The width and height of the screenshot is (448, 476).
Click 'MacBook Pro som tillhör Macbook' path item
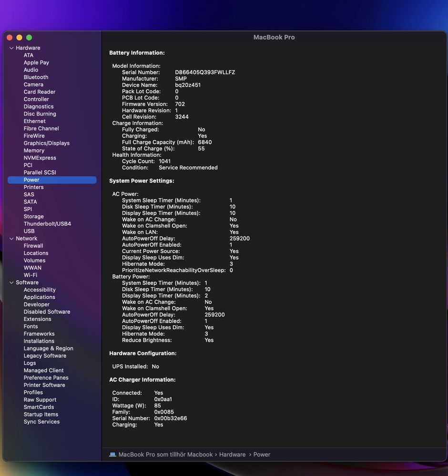(x=165, y=455)
